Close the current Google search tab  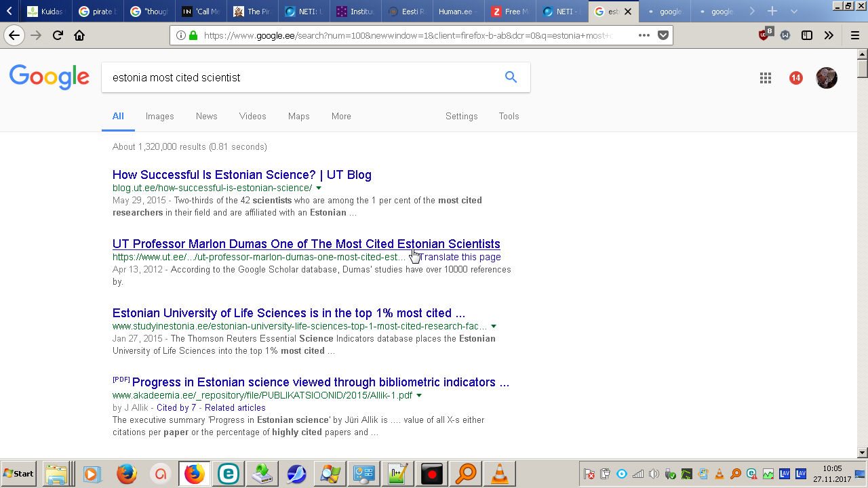coord(628,12)
